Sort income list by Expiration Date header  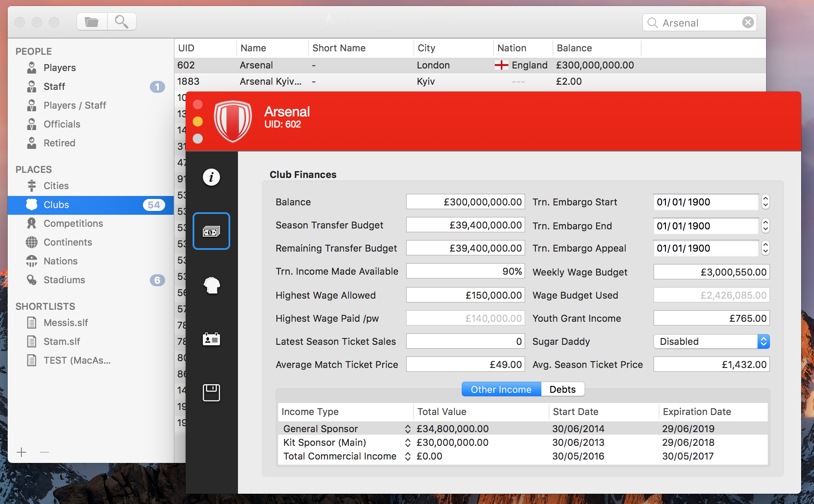pos(713,412)
